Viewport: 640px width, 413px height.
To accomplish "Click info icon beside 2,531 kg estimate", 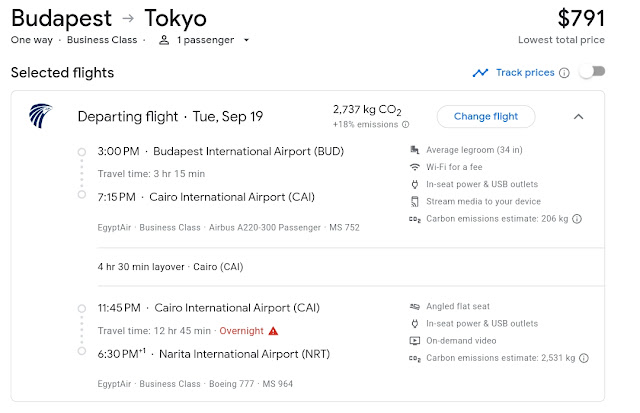I will tap(583, 358).
